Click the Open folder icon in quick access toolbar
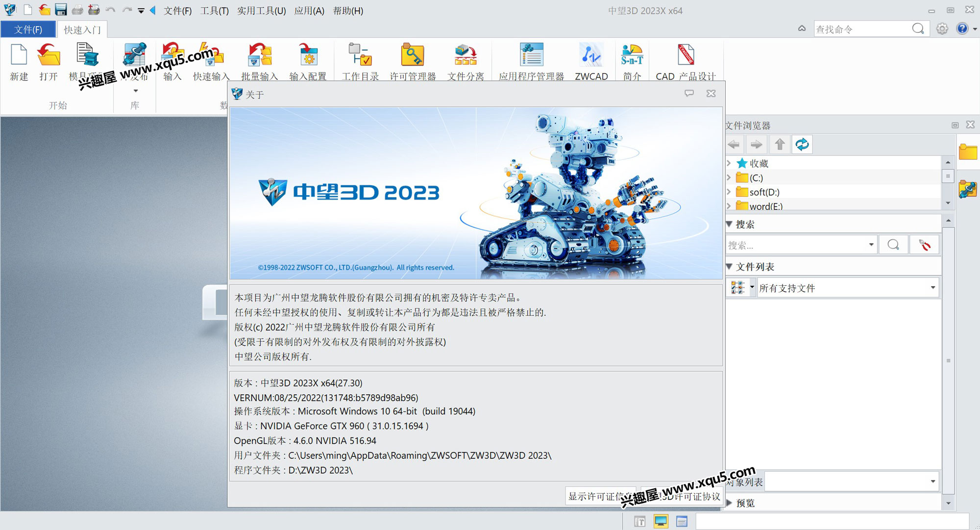This screenshot has height=530, width=980. pyautogui.click(x=45, y=10)
